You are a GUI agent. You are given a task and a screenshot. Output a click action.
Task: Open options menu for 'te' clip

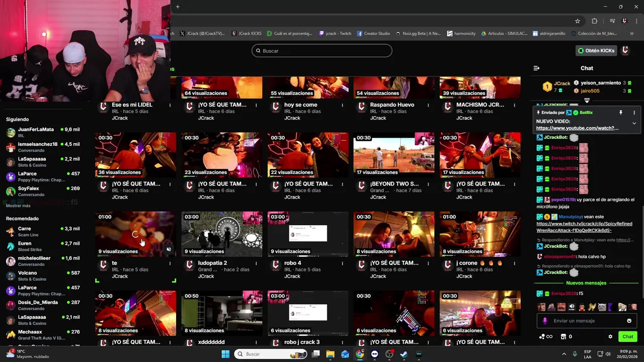[x=170, y=263]
